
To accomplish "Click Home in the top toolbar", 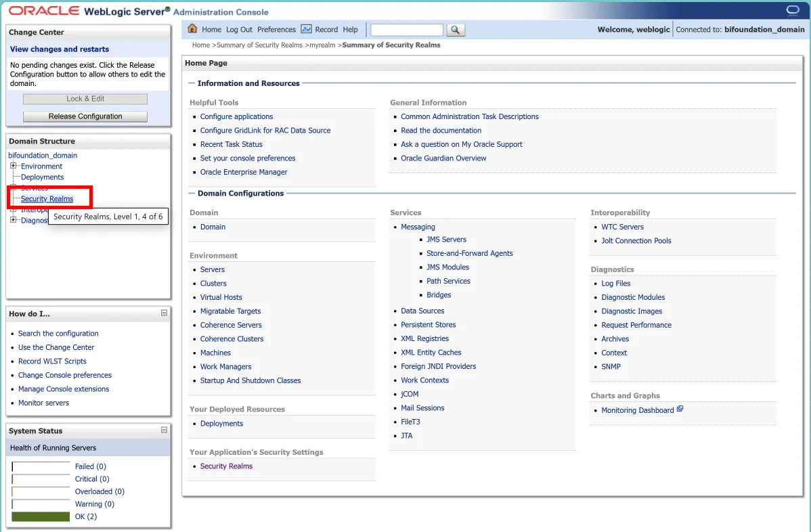I will pyautogui.click(x=211, y=30).
